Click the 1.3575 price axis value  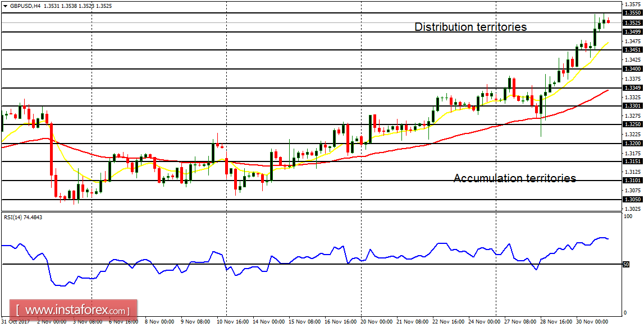[633, 4]
